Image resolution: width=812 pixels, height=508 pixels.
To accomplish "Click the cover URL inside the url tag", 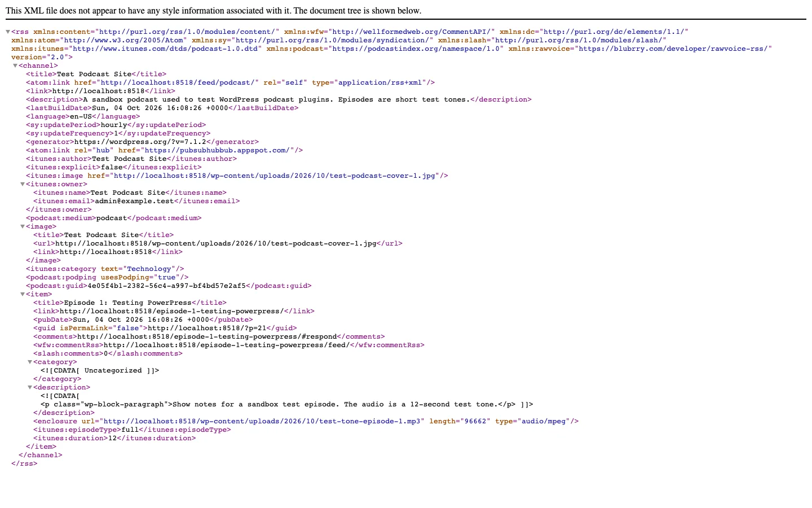I will (x=216, y=243).
